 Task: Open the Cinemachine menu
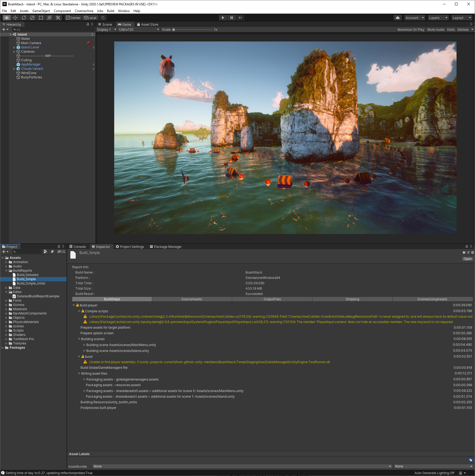tap(84, 11)
